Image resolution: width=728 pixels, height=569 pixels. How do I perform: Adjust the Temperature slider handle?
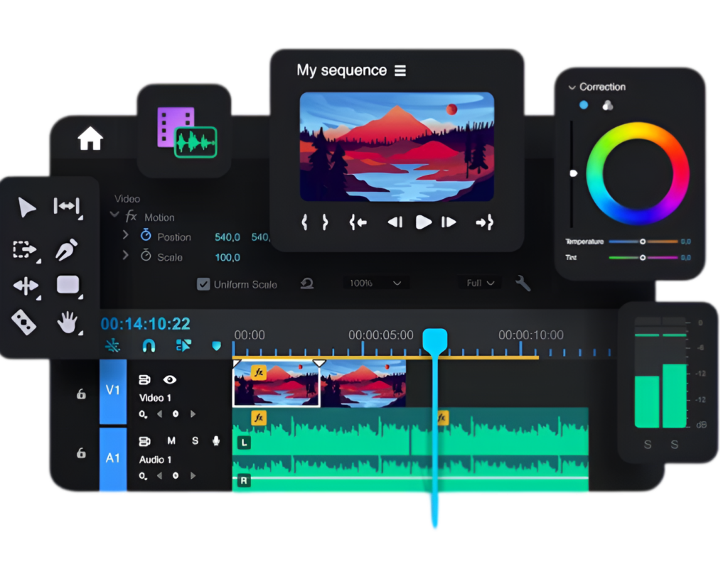pyautogui.click(x=642, y=242)
